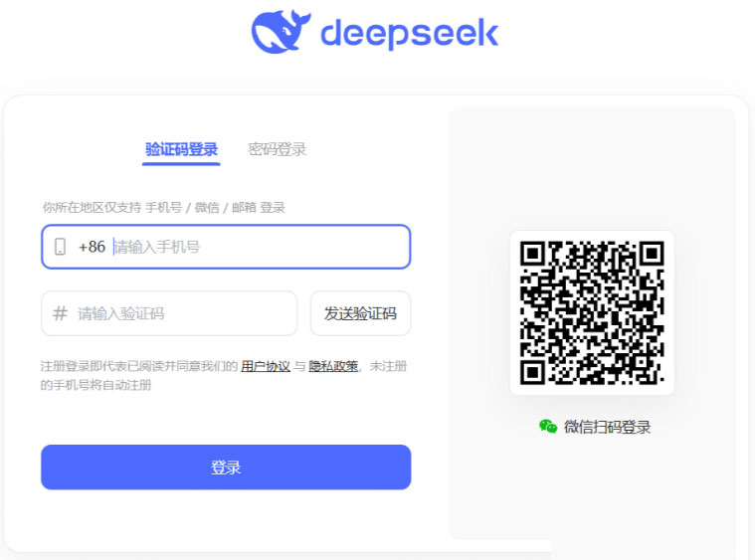The width and height of the screenshot is (755, 560).
Task: Click the phone icon in the number field
Action: click(x=61, y=247)
